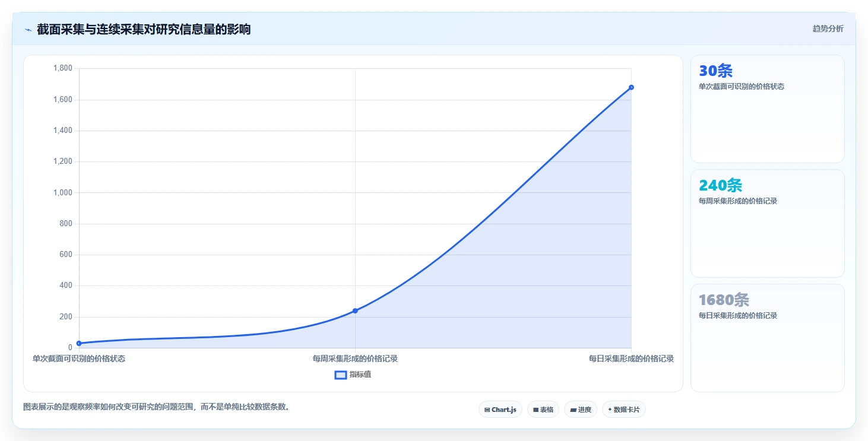Click the title 截面采集与连续采集对研究信息量的影响
868x441 pixels.
(x=144, y=29)
